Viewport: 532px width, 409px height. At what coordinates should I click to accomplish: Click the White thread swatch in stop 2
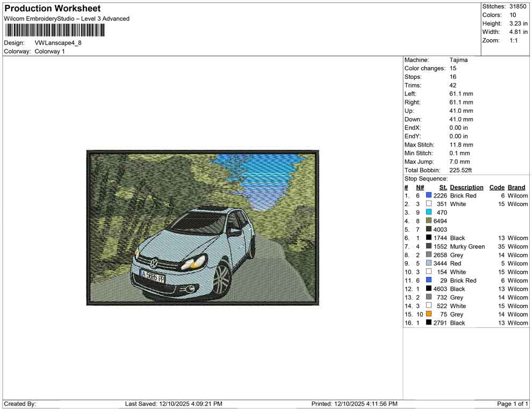[x=428, y=204]
